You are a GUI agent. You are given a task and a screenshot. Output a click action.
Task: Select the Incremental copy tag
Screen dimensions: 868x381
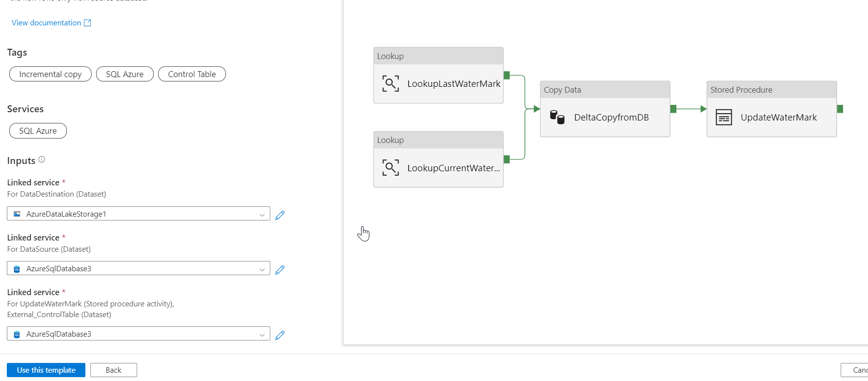tap(50, 74)
